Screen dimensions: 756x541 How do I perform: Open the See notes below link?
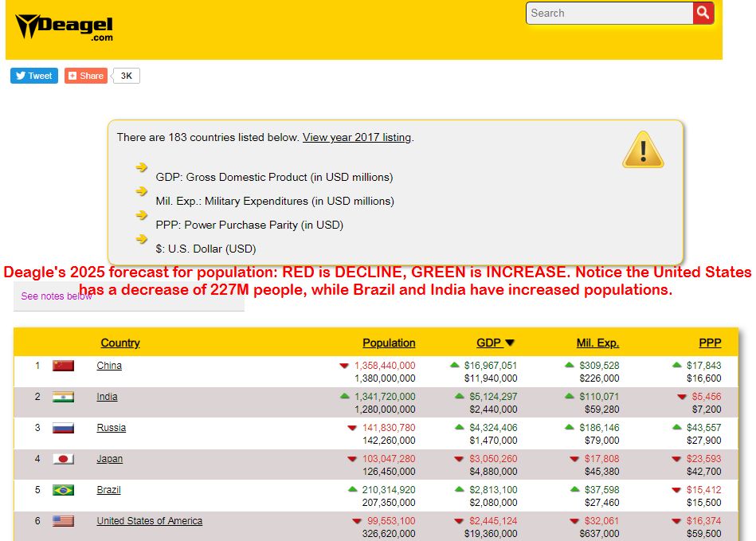pyautogui.click(x=57, y=296)
